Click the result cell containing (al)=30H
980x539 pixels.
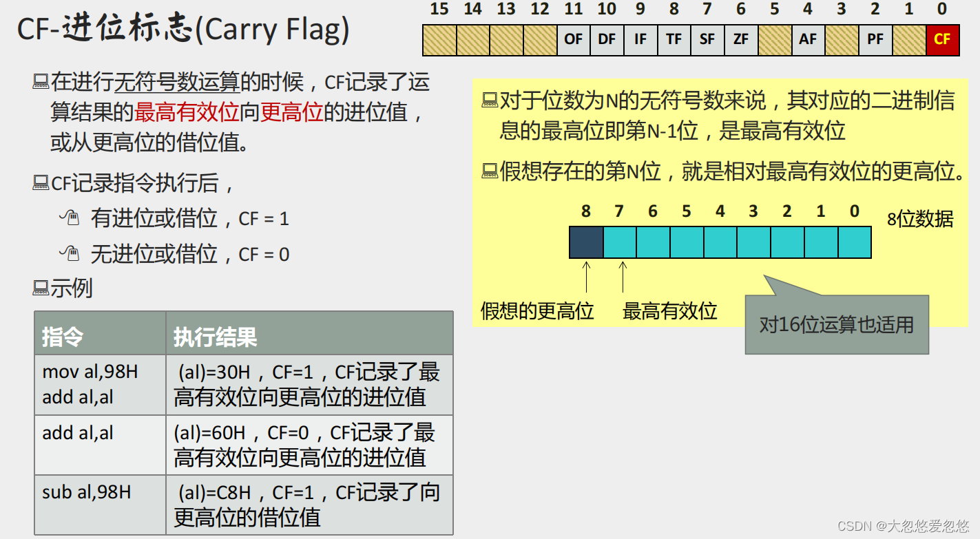click(310, 385)
